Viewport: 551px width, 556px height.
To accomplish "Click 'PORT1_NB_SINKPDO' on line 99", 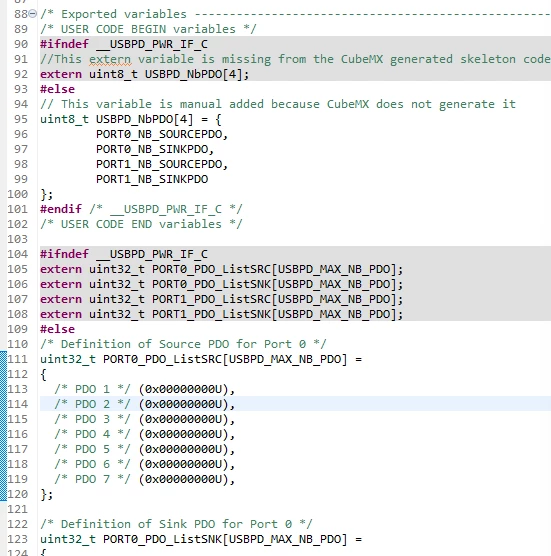I will pyautogui.click(x=152, y=179).
